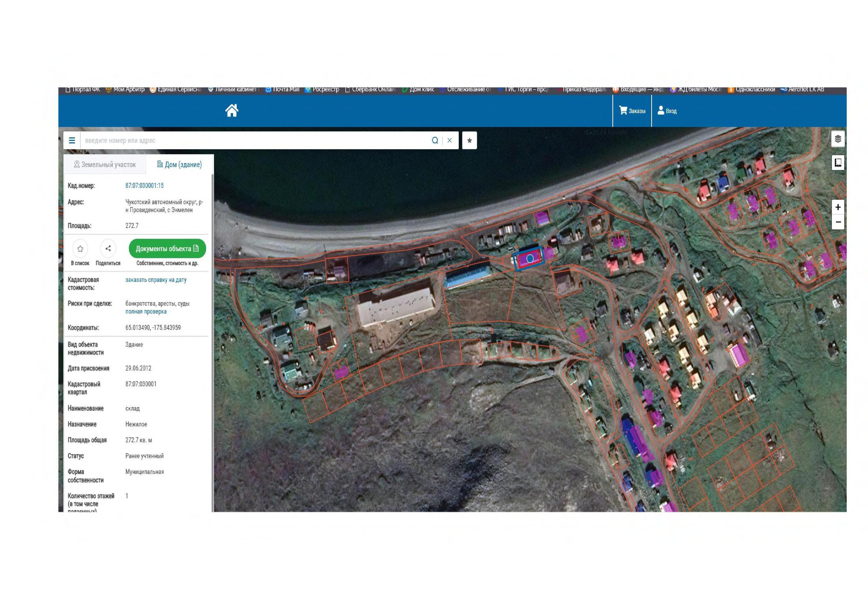The width and height of the screenshot is (868, 614).
Task: Click заказать справку на дату link
Action: [156, 280]
